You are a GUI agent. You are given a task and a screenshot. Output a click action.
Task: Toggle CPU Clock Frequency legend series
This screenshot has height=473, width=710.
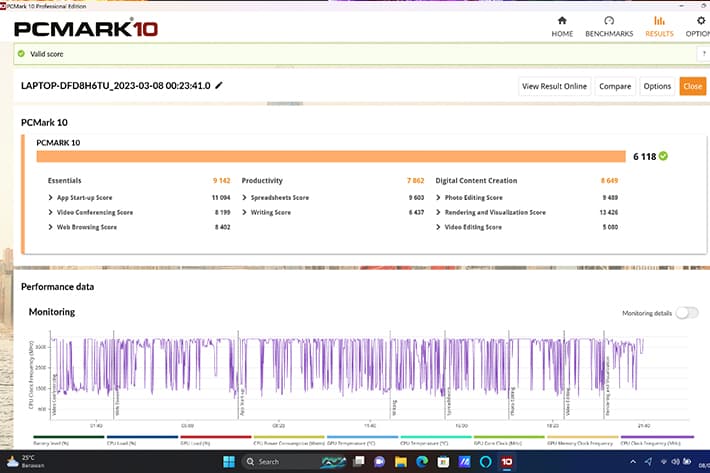pyautogui.click(x=657, y=441)
